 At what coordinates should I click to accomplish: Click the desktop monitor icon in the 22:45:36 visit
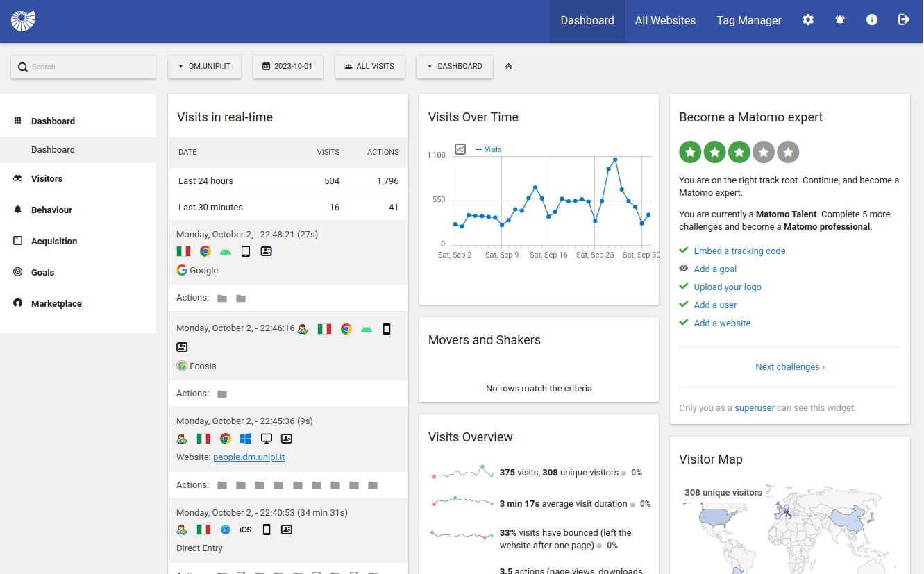(x=267, y=439)
